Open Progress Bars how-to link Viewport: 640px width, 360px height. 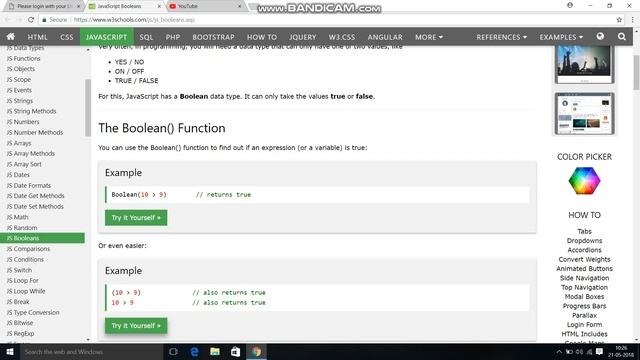point(584,306)
